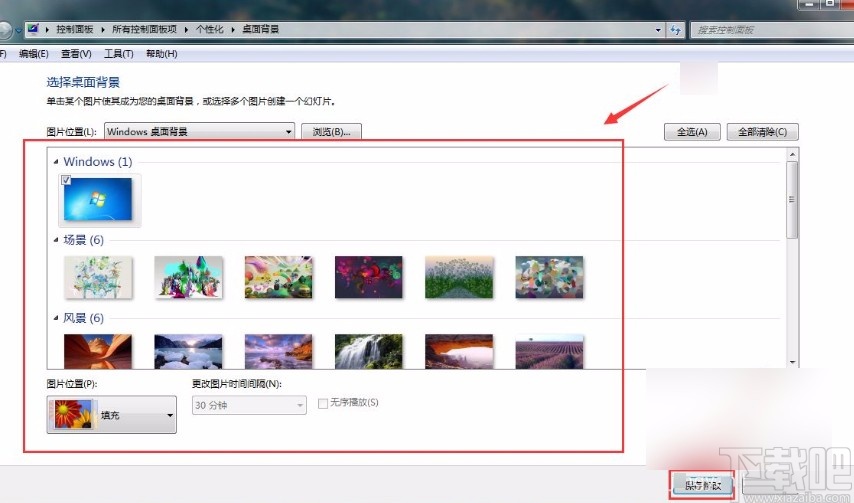
Task: Click the 全部清除(C) button
Action: click(x=762, y=132)
